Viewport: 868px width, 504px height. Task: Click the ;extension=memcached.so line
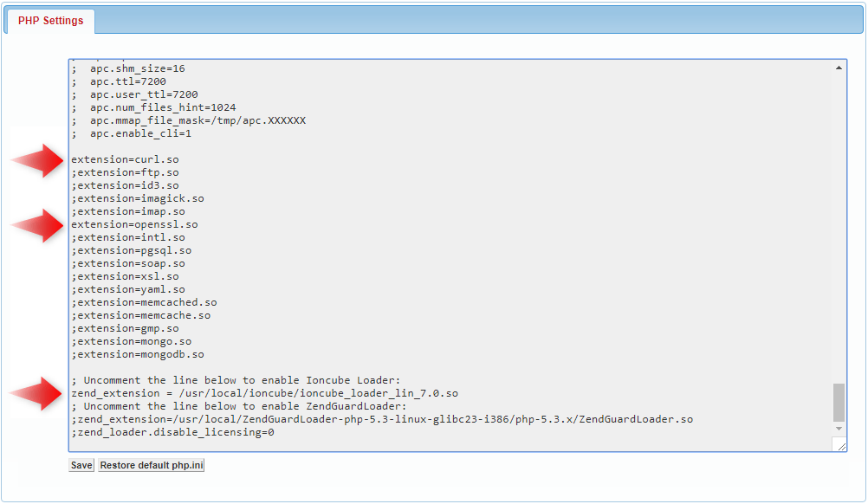tap(144, 303)
